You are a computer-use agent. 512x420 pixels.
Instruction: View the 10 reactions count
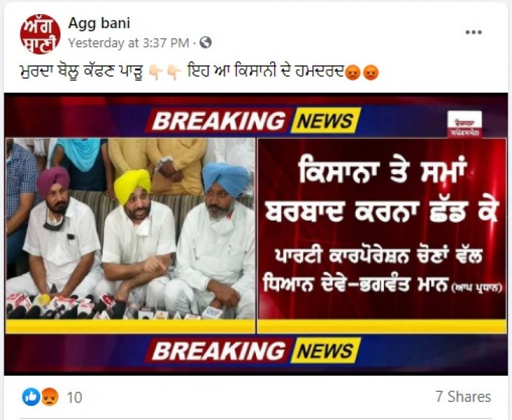coord(74,398)
